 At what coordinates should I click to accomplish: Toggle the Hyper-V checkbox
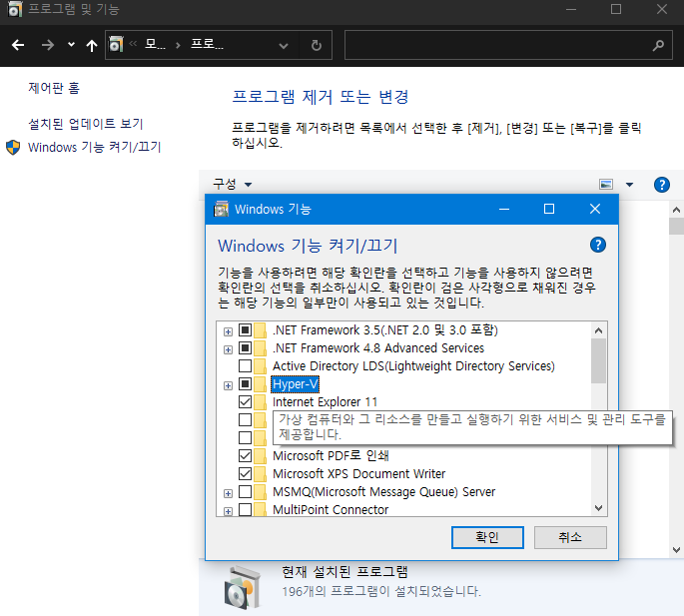246,384
